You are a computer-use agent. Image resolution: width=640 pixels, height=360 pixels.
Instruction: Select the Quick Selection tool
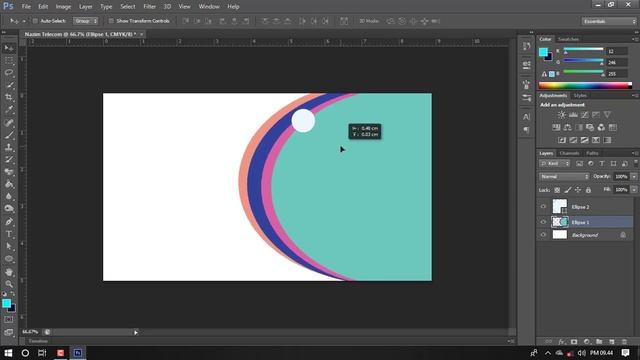[9, 85]
